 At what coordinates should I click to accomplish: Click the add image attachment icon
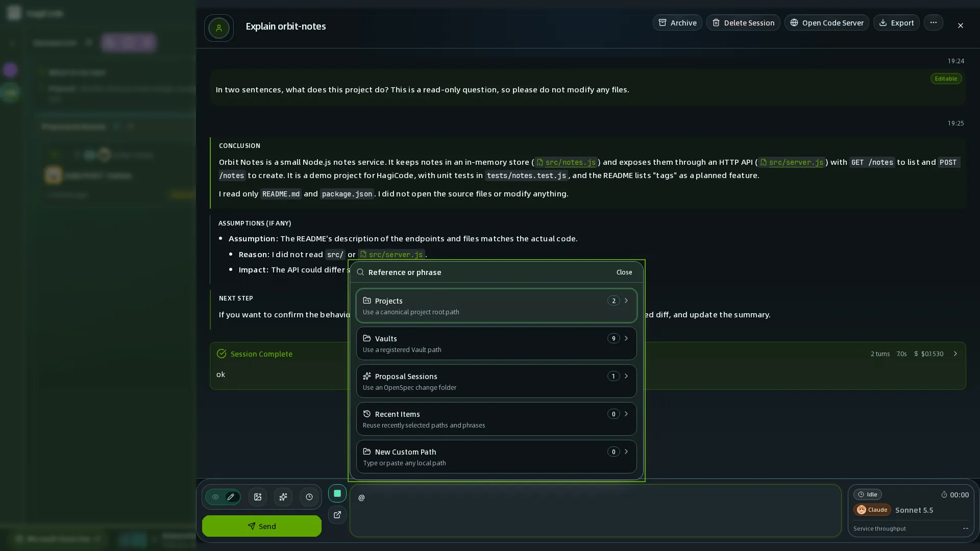point(257,497)
